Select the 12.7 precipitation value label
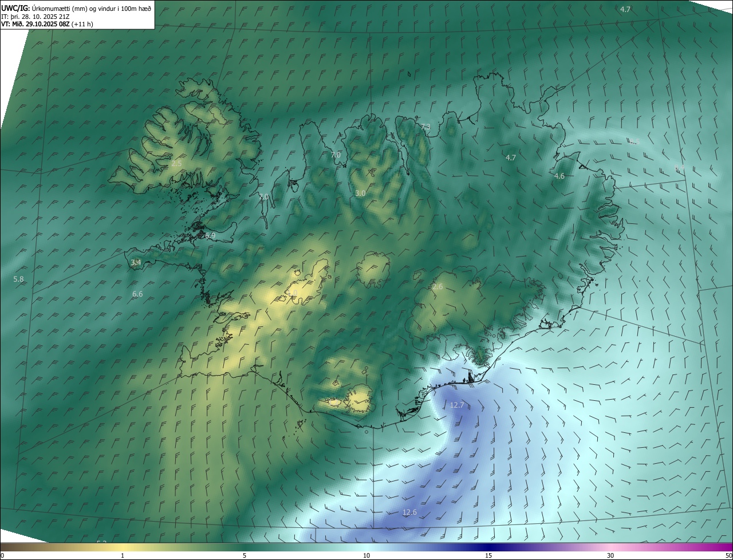Viewport: 733px width, 560px height. coord(457,405)
